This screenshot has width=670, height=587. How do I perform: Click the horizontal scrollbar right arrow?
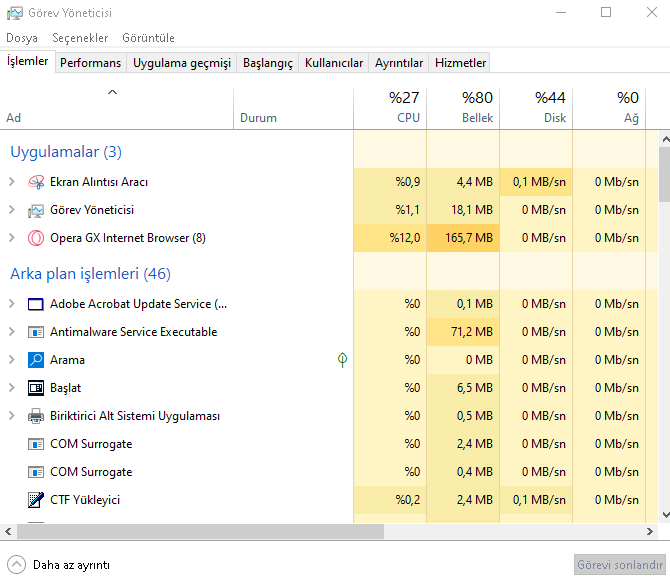[x=650, y=531]
